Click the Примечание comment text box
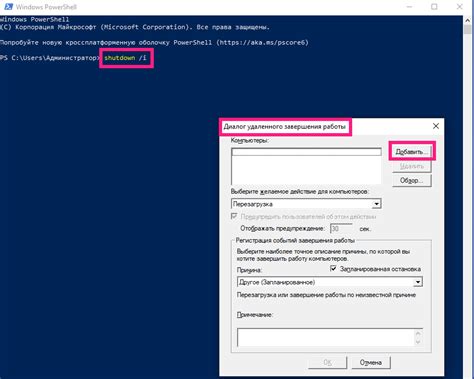This screenshot has width=474, height=379. point(326,337)
